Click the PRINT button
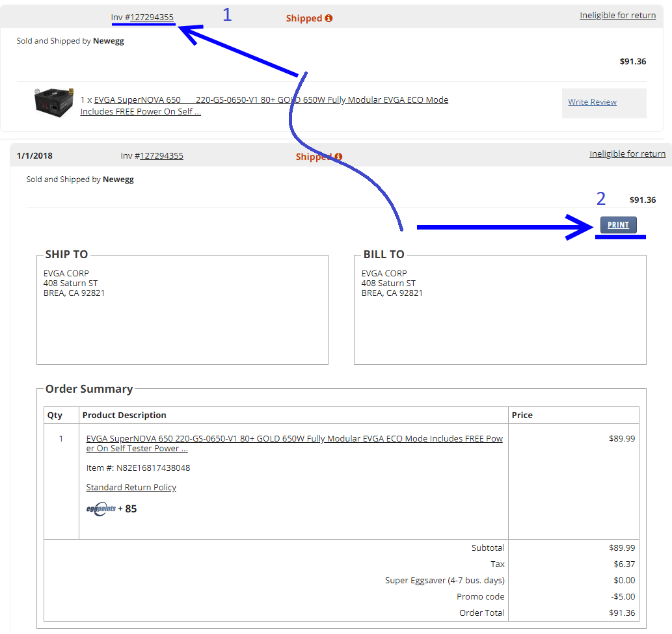672x634 pixels. click(618, 225)
